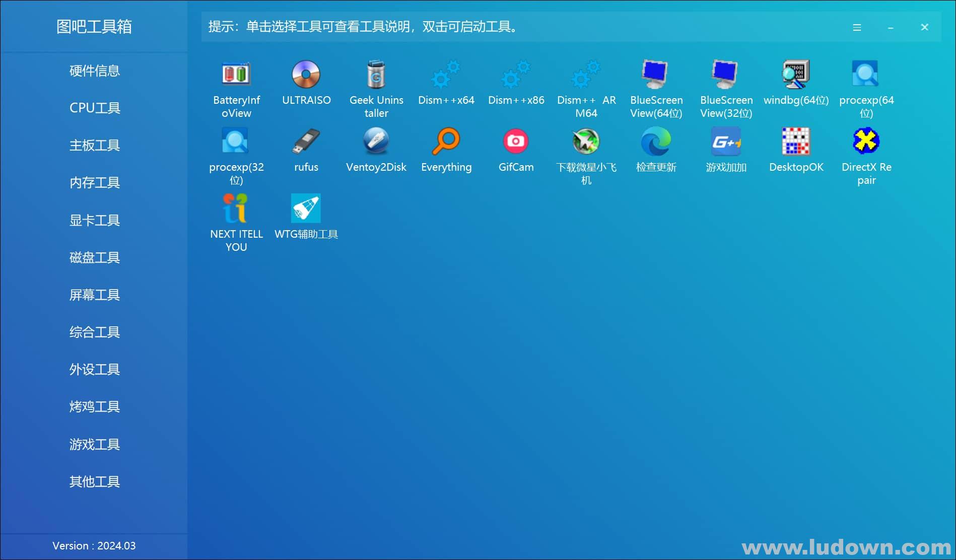
Task: Open the 硬件信息 category
Action: 94,71
